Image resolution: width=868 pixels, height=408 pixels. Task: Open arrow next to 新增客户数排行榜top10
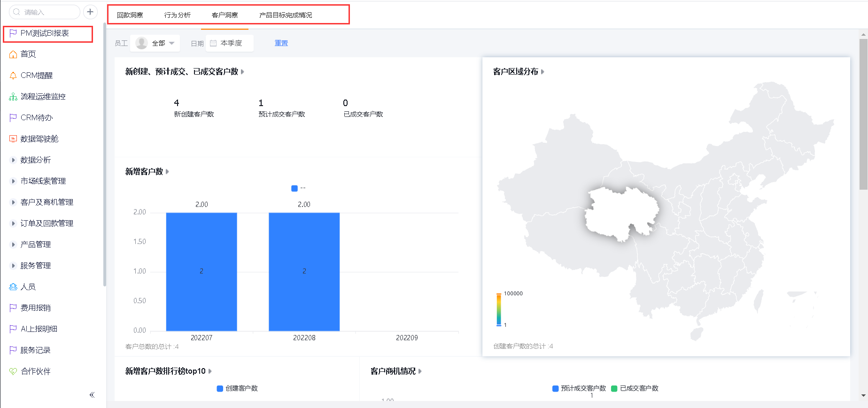[x=210, y=371]
